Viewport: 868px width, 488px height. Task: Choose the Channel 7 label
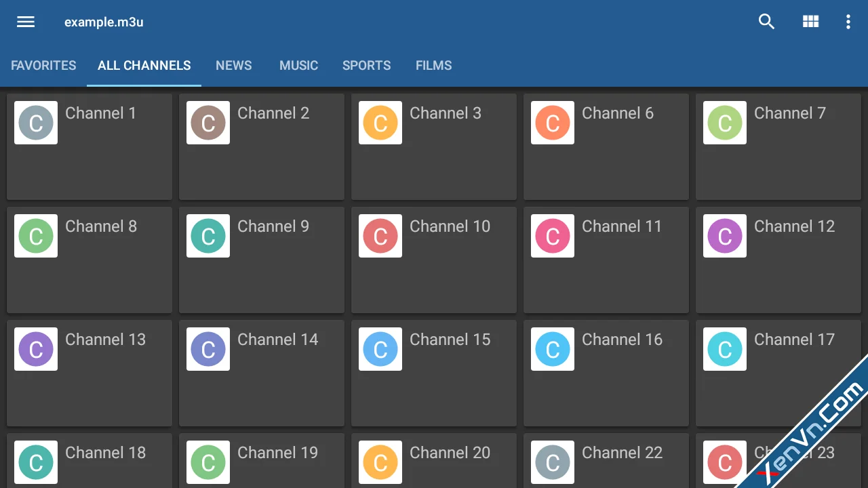[x=790, y=113]
